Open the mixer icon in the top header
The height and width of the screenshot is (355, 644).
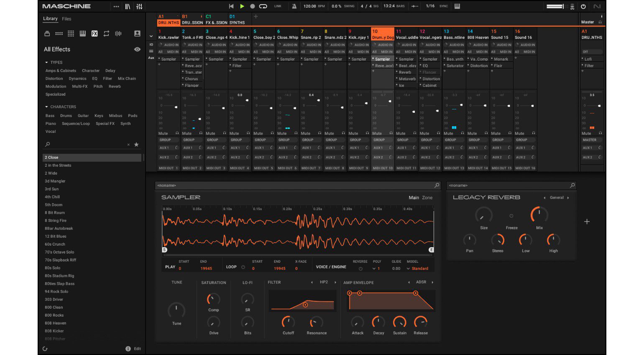[139, 6]
